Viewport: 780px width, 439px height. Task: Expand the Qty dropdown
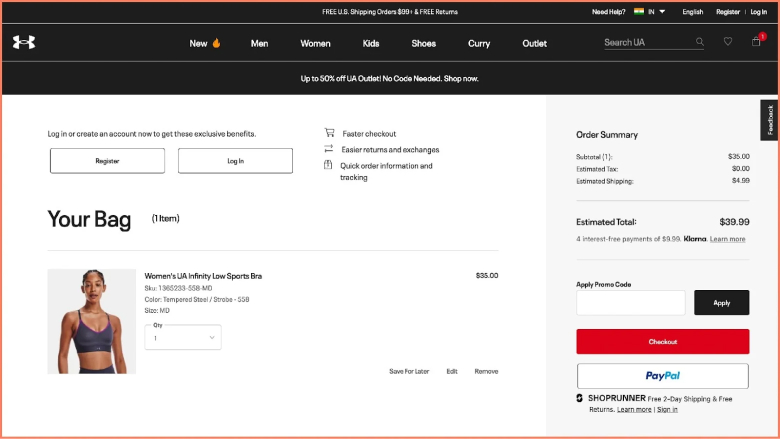click(183, 338)
